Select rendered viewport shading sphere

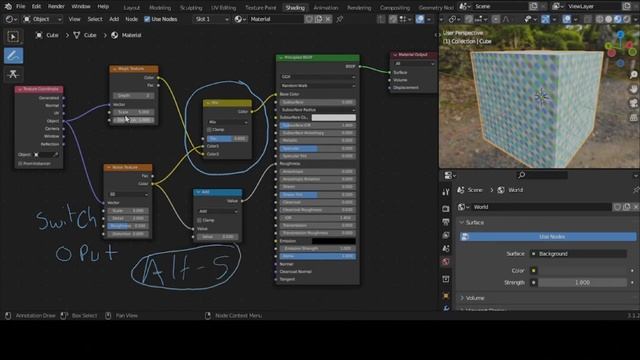[627, 19]
